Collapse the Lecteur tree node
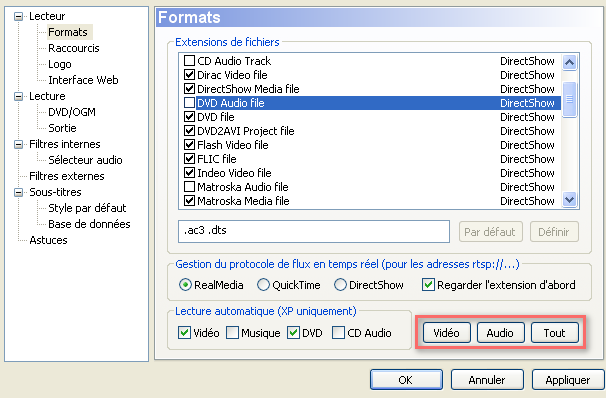The height and width of the screenshot is (398, 606). (18, 16)
